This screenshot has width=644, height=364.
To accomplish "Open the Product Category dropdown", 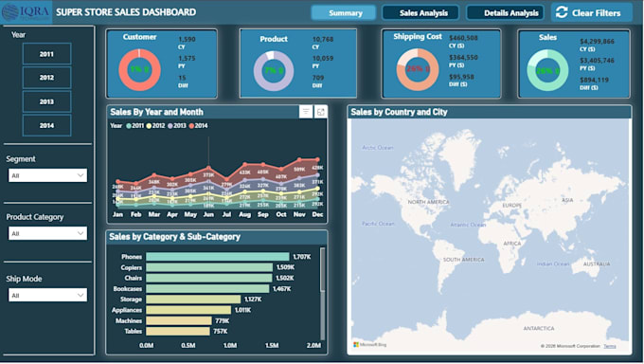I will [47, 233].
